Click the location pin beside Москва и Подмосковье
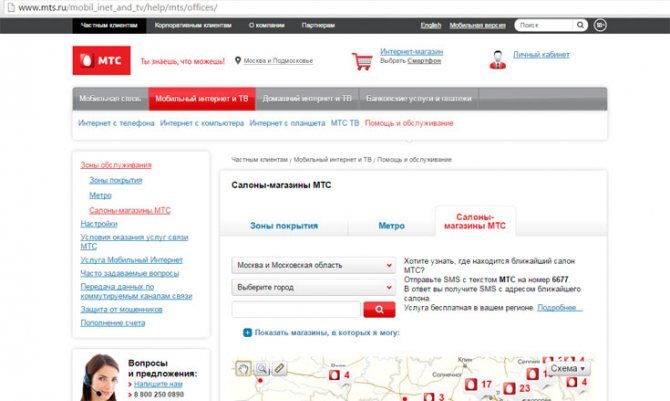 pyautogui.click(x=238, y=61)
